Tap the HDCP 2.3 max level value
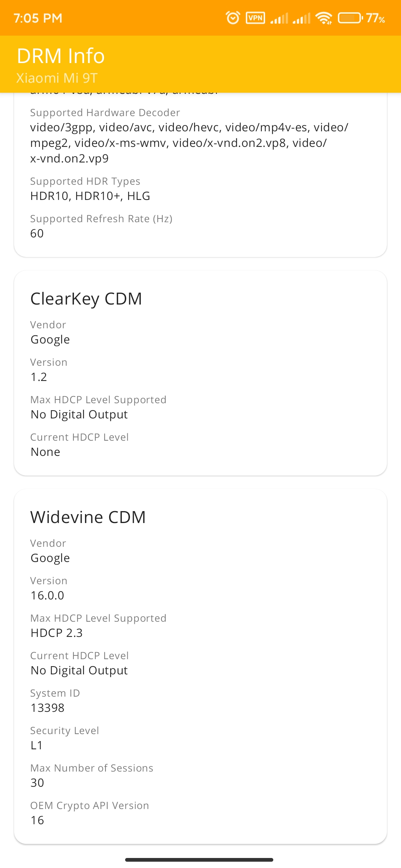This screenshot has height=868, width=401. (56, 633)
